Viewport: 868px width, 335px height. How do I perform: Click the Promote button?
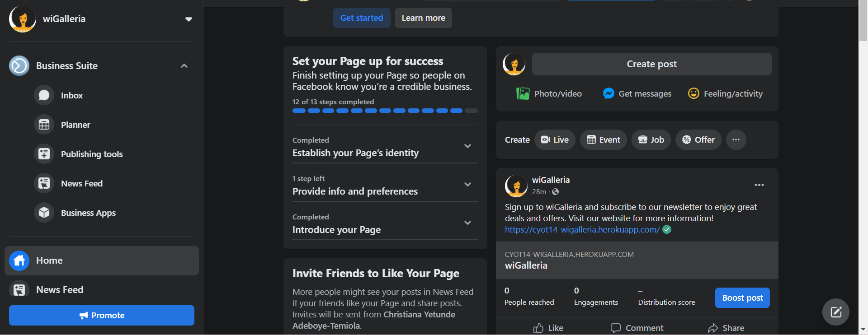click(x=102, y=315)
